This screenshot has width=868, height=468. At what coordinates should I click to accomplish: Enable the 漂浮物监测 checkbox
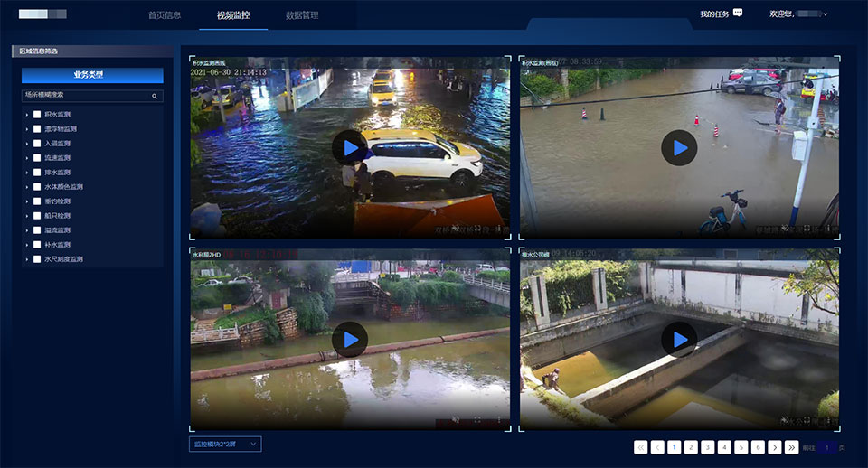[x=37, y=129]
